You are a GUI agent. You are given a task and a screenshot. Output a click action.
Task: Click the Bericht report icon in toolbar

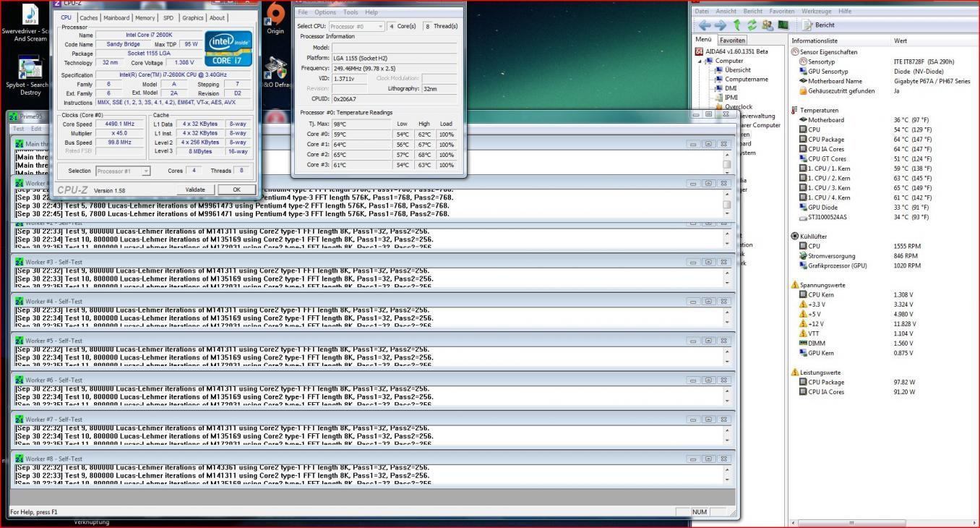[807, 25]
